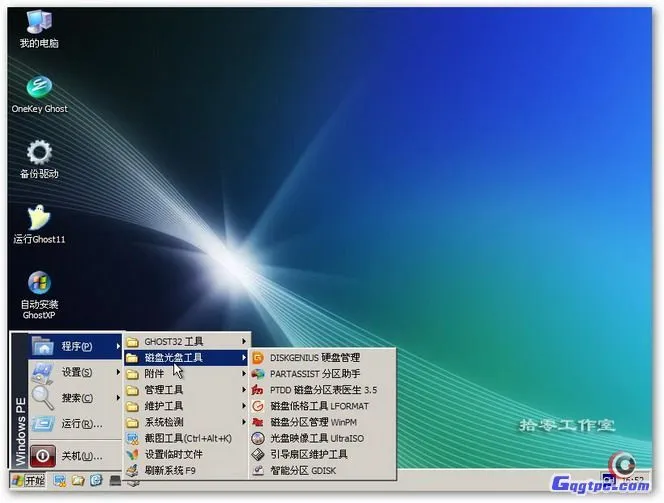
Task: Launch 截图工具(Ctrl+Alt+K) screenshot tool
Action: 186,438
